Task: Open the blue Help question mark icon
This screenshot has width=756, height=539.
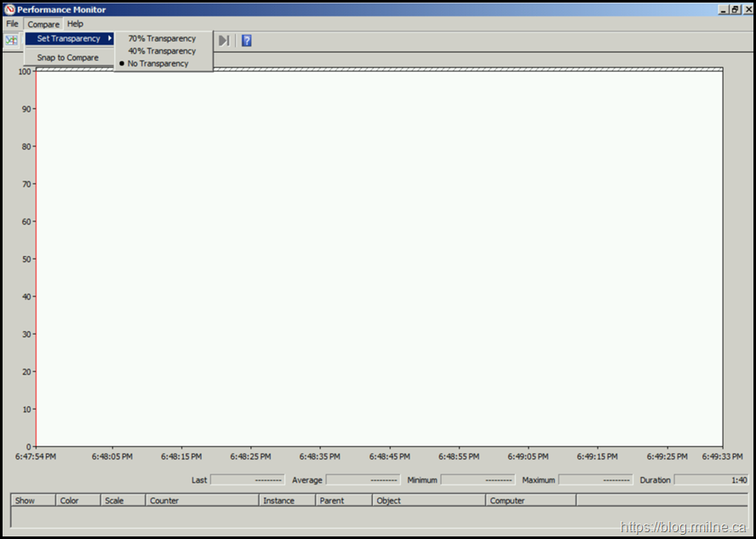Action: pyautogui.click(x=246, y=40)
